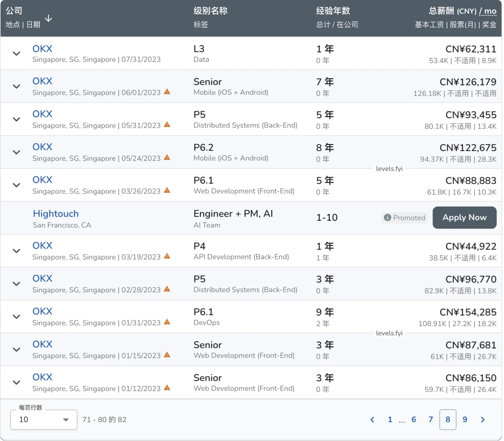Expand the OKX row dated 01/15/2023
This screenshot has height=441, width=504.
tap(16, 350)
